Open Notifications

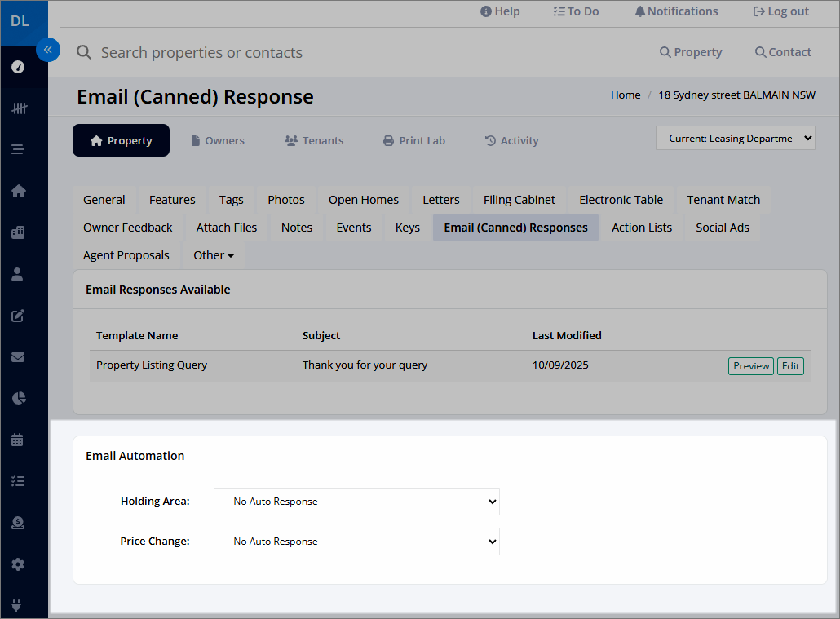click(x=677, y=11)
